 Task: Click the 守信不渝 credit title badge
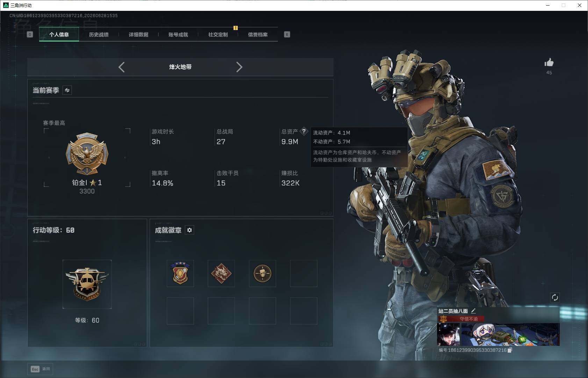(x=461, y=319)
